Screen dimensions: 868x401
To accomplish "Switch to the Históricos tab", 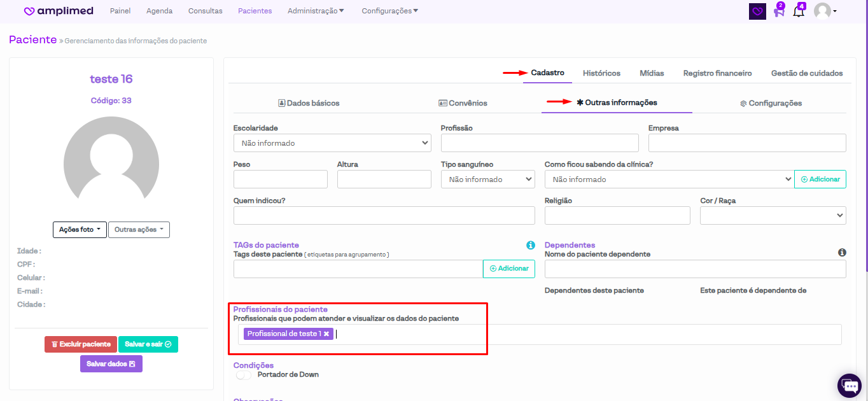I will [x=601, y=73].
